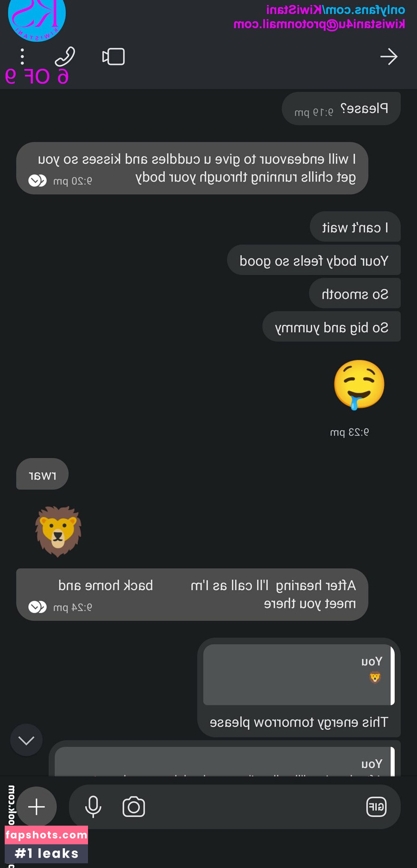This screenshot has width=417, height=868.
Task: Select the 'Please?' message bubble
Action: (341, 109)
